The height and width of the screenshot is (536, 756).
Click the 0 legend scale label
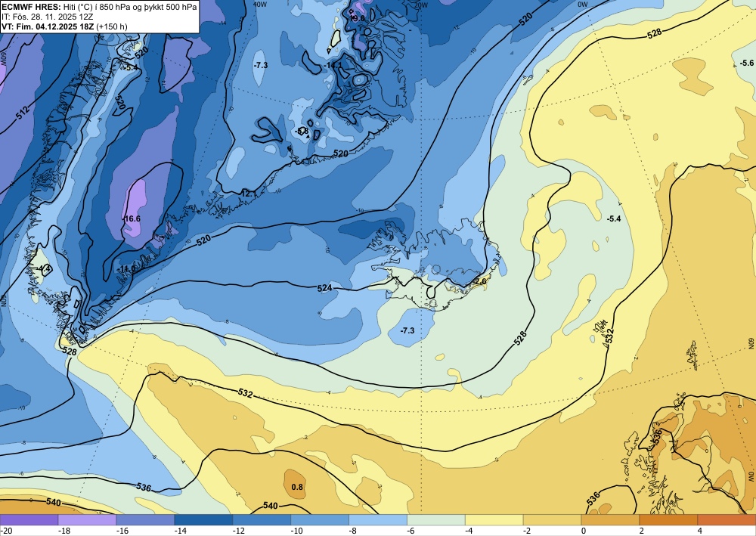(x=584, y=531)
